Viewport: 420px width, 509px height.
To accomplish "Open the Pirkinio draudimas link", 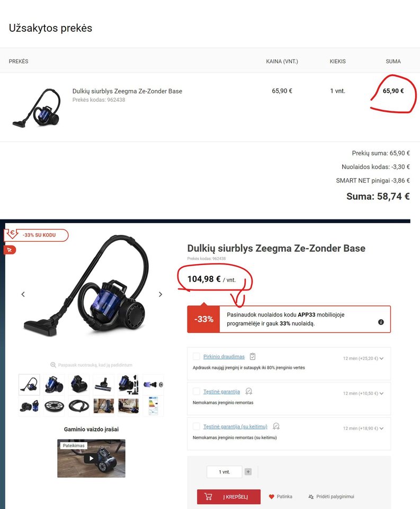I will click(224, 356).
